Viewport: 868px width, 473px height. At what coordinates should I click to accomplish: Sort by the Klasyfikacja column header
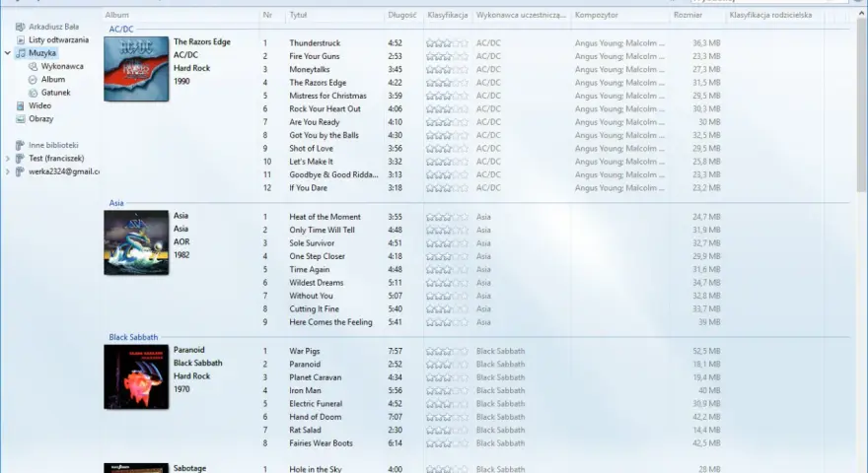[x=448, y=15]
